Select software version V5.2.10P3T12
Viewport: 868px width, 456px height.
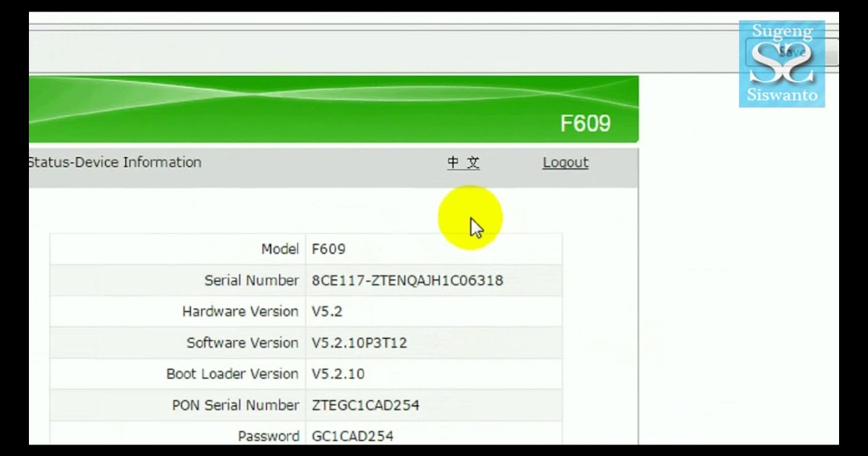[x=359, y=342]
